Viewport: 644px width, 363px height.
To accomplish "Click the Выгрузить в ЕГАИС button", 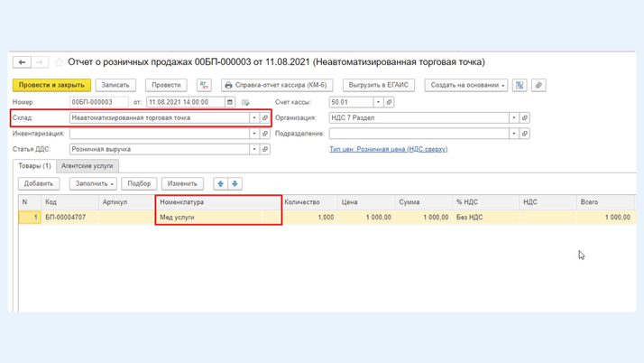I will tap(379, 85).
